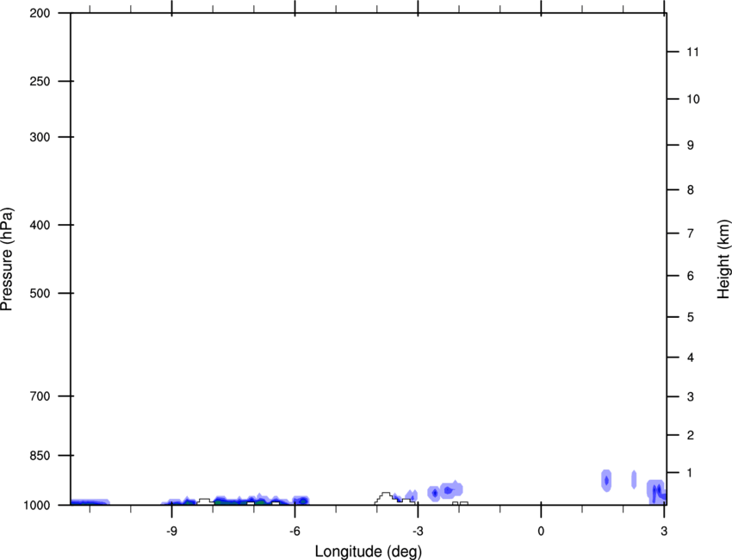Click the -9 longitude tick label
The height and width of the screenshot is (560, 732).
171,532
